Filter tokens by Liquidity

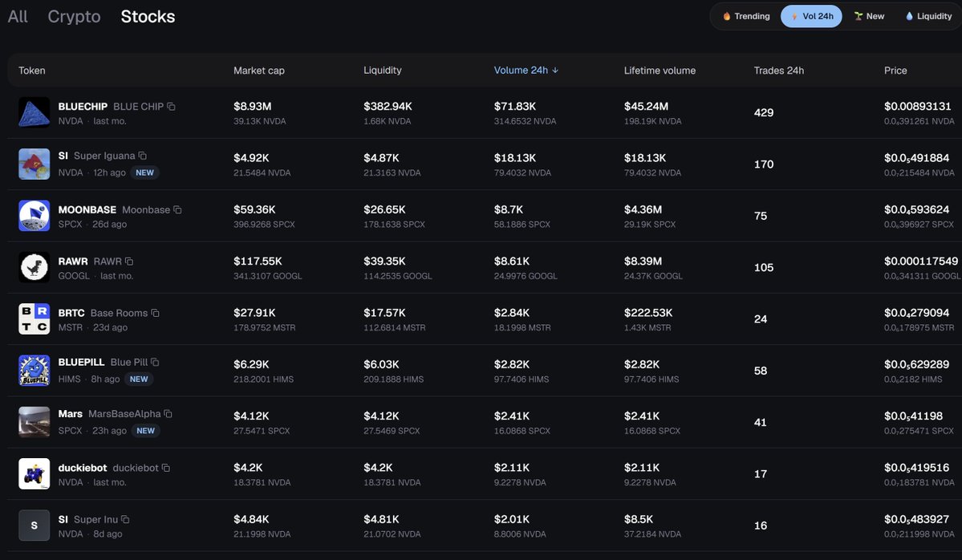(929, 17)
